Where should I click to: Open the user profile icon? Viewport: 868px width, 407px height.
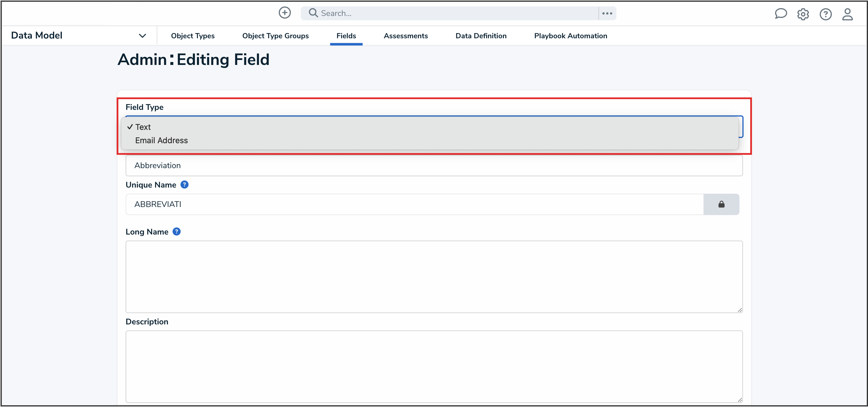[847, 14]
